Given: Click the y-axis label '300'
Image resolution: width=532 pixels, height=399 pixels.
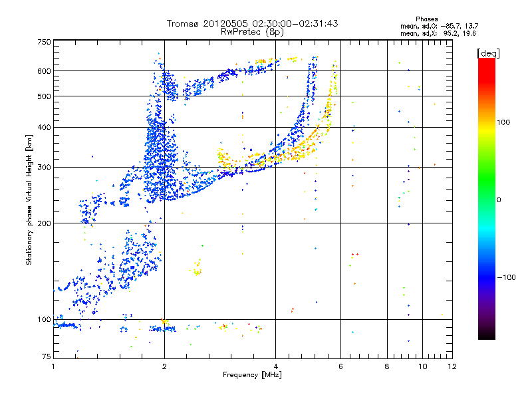Looking at the screenshot, I should (44, 168).
